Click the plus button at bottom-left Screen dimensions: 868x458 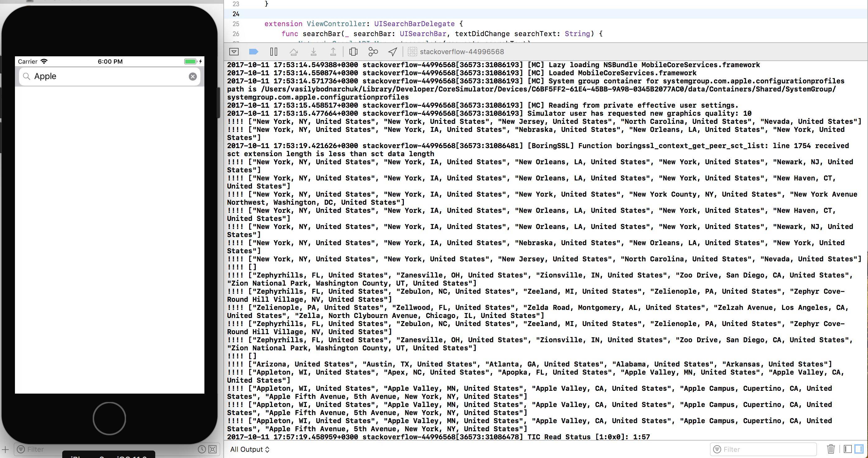(5, 449)
